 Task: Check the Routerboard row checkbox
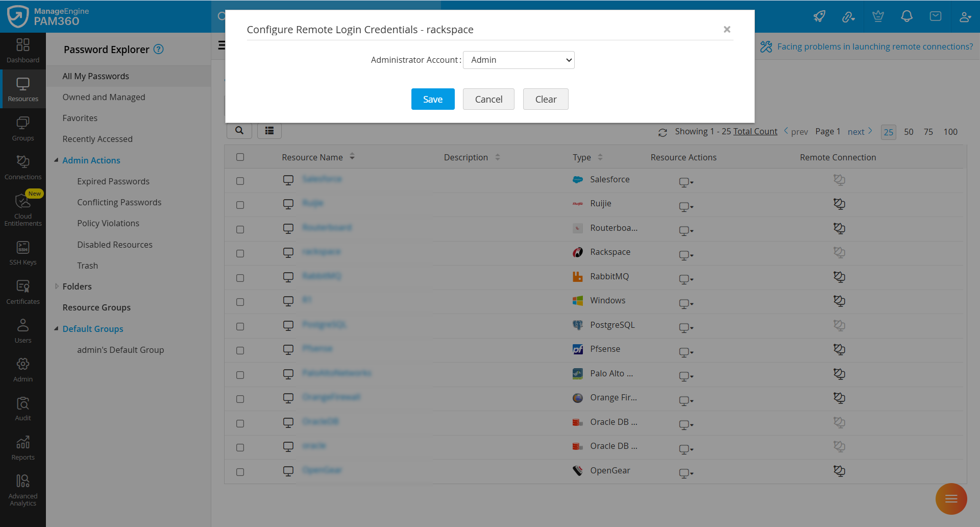(x=240, y=230)
